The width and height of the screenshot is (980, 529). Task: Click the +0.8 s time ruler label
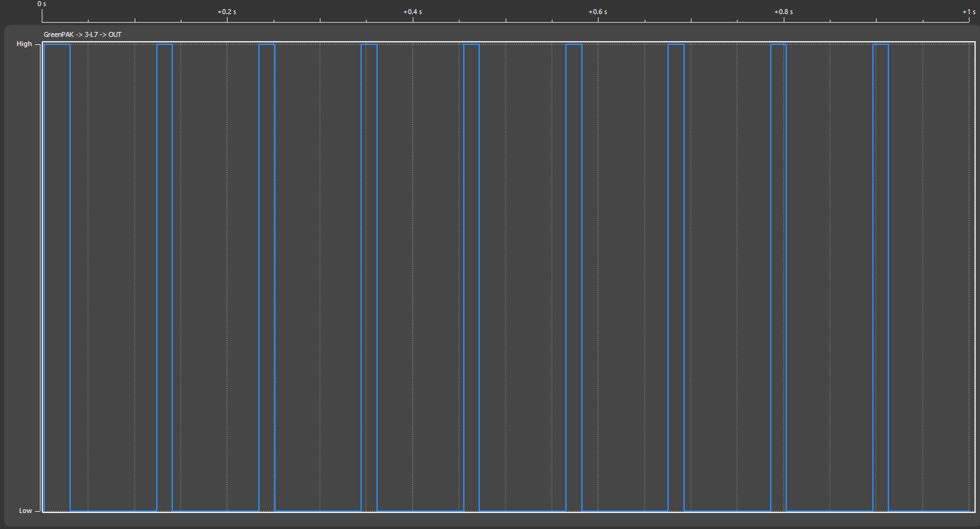(x=783, y=12)
